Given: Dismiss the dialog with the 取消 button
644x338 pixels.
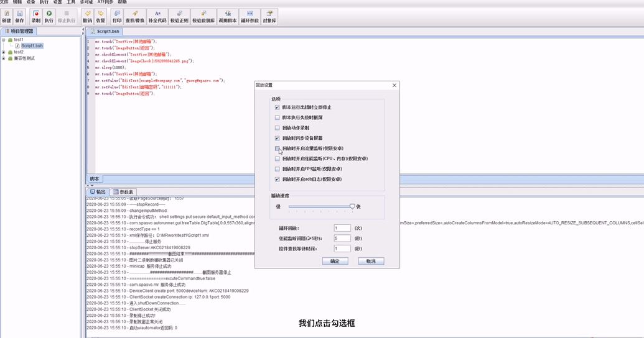Looking at the screenshot, I should [371, 262].
